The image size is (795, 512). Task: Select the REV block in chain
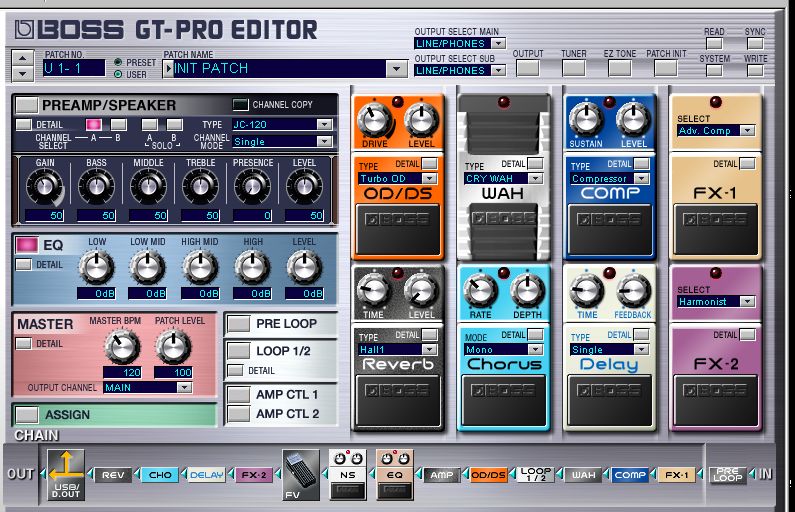[113, 475]
